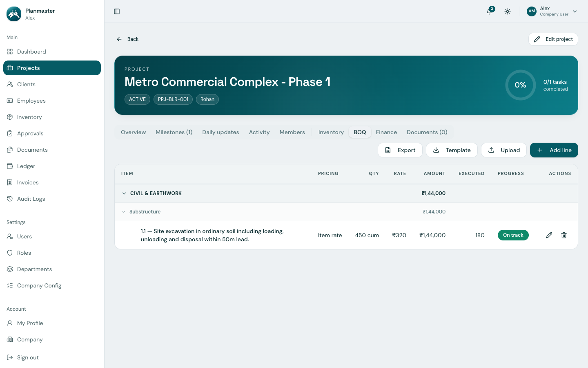The height and width of the screenshot is (368, 588).
Task: Open the notifications bell
Action: (x=490, y=11)
